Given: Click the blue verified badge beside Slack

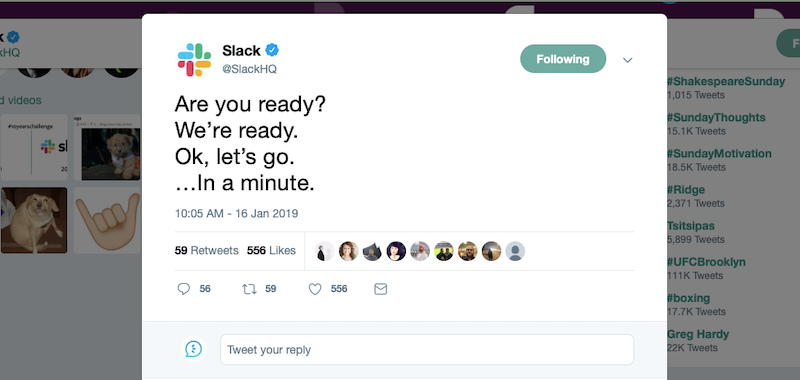Looking at the screenshot, I should [x=272, y=50].
